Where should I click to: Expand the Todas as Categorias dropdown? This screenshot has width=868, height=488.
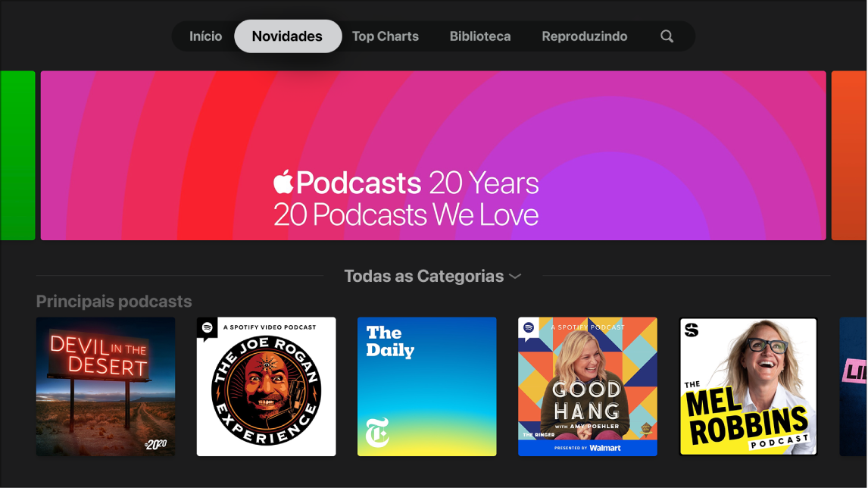coord(432,276)
